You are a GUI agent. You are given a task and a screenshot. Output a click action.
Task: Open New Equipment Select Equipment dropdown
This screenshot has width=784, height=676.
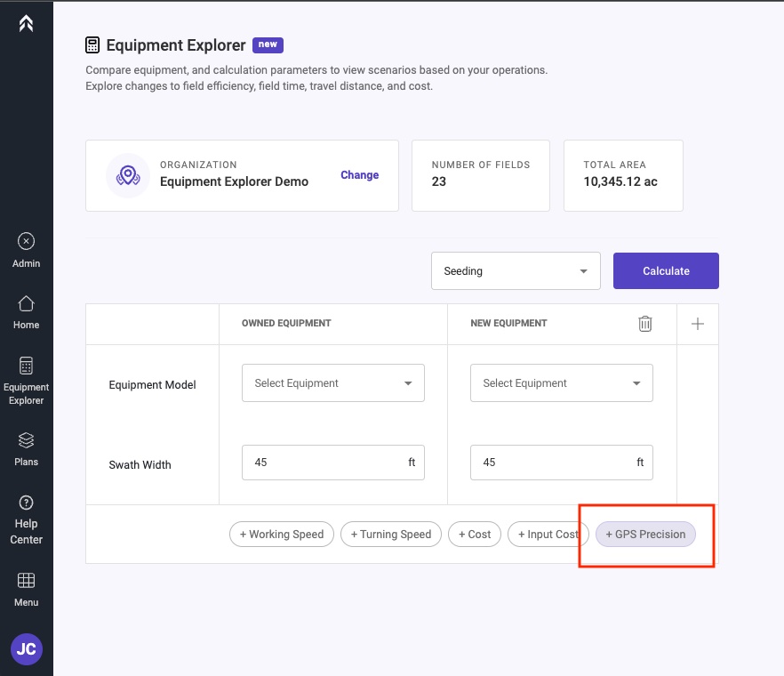562,382
